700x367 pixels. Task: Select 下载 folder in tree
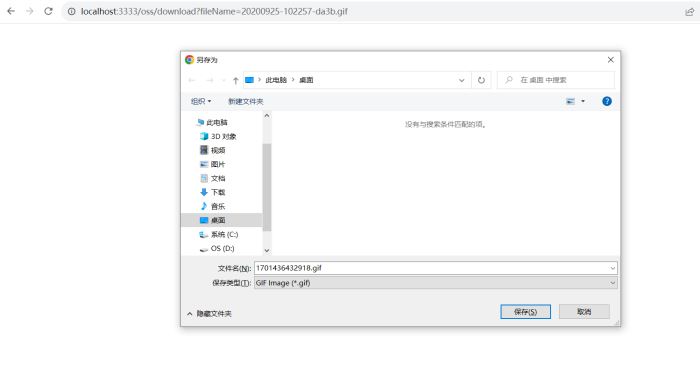[212, 192]
